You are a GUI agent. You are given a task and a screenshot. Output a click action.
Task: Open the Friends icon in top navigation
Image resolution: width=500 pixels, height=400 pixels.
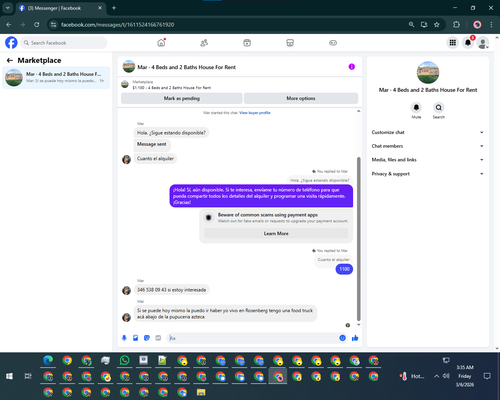pyautogui.click(x=204, y=43)
